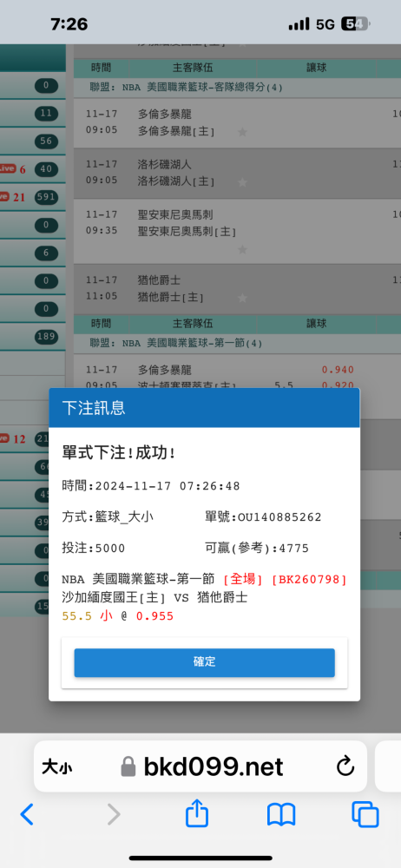Tap the 猶他爵士[主] team name
The height and width of the screenshot is (868, 401).
(171, 297)
